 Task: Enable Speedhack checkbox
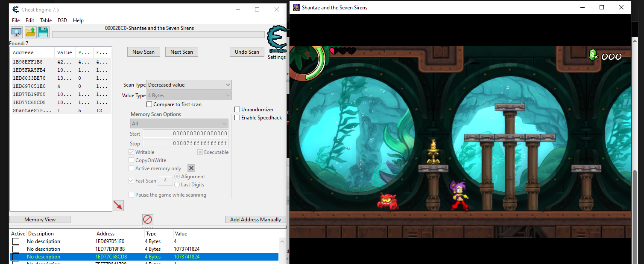pyautogui.click(x=237, y=118)
